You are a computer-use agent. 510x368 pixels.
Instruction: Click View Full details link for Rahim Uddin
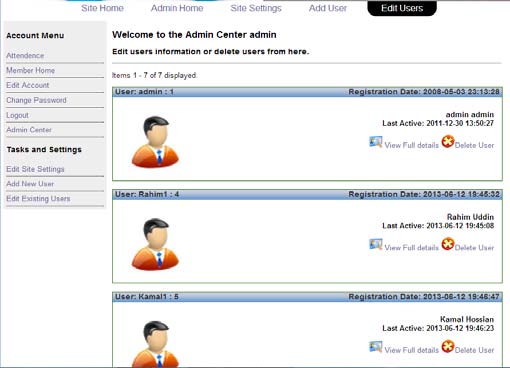point(412,248)
